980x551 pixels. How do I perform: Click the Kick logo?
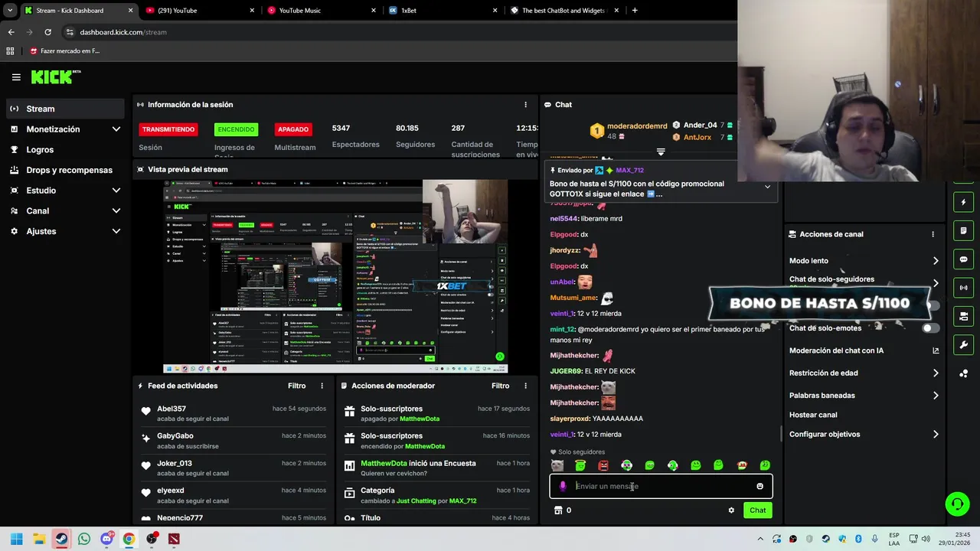(x=55, y=77)
